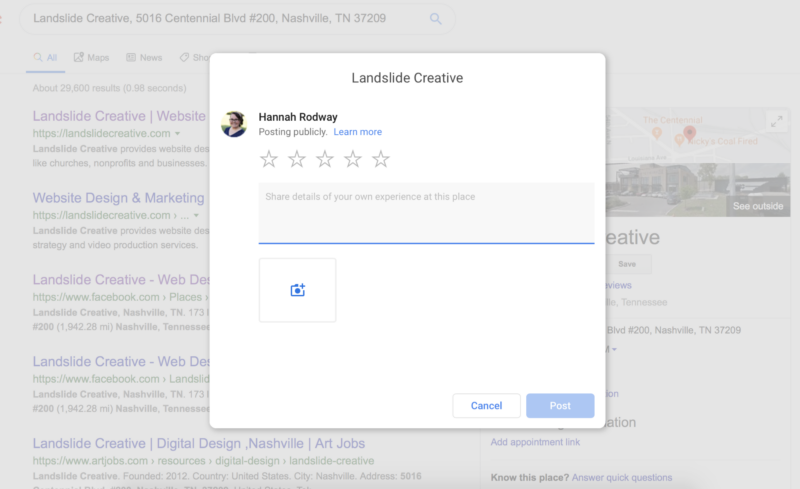Image resolution: width=800 pixels, height=489 pixels.
Task: Click the search magnifier icon in search bar
Action: 435,19
